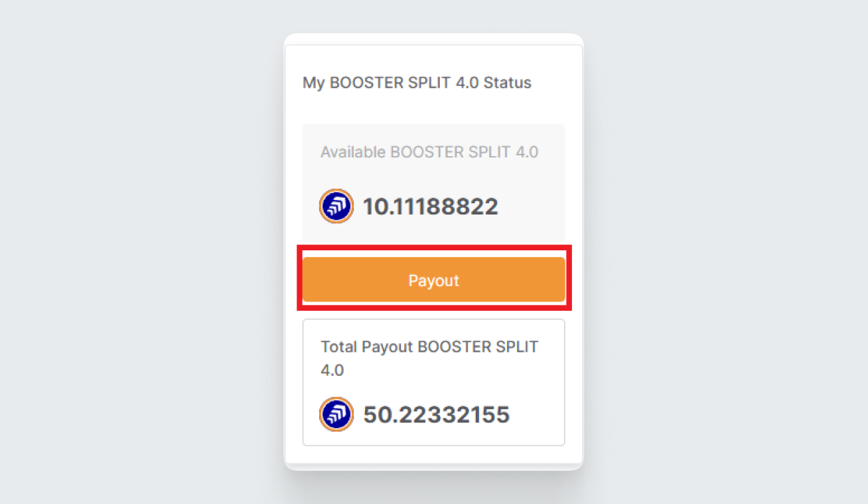Click the orange Payout button
Viewport: 868px width, 504px height.
pos(433,280)
